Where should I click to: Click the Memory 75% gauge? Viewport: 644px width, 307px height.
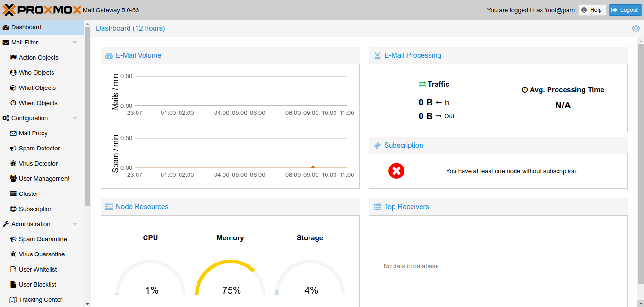[231, 277]
